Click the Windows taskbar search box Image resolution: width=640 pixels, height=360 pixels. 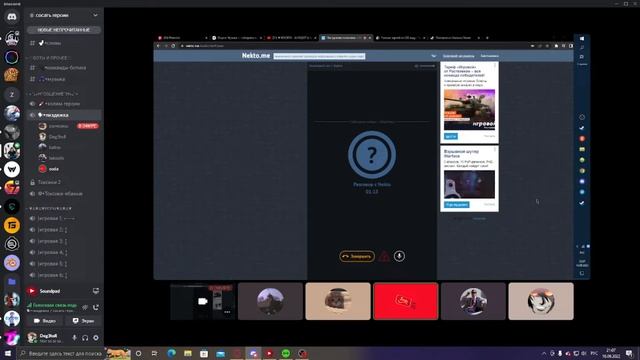coord(61,353)
